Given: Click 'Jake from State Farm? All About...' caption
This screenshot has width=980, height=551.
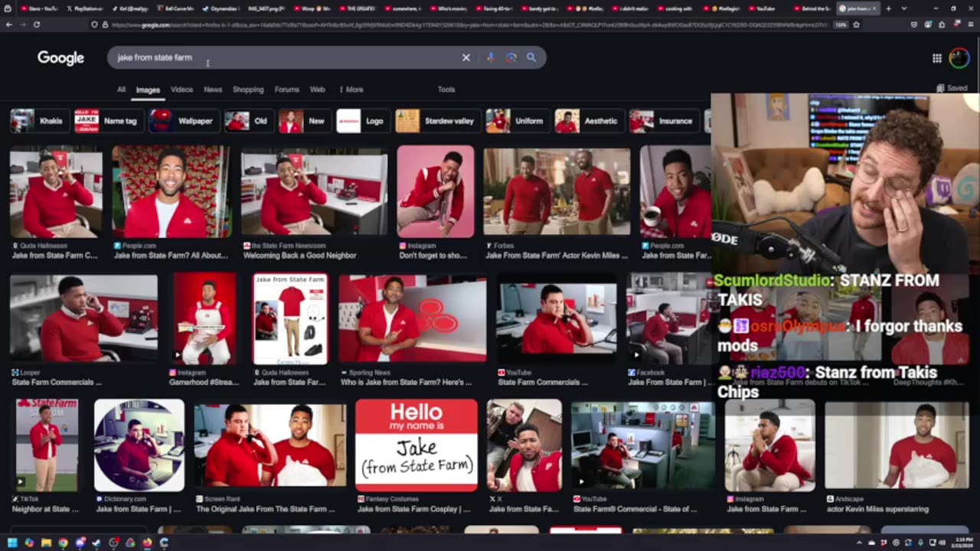Looking at the screenshot, I should click(x=171, y=256).
